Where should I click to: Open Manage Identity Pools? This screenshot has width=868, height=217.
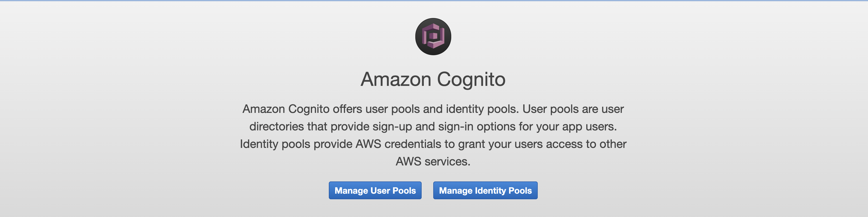(485, 190)
